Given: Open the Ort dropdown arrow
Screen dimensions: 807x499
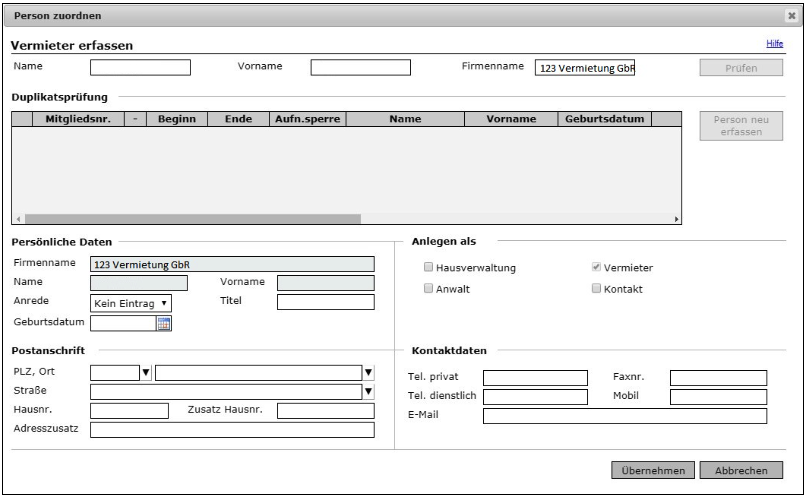Looking at the screenshot, I should (368, 373).
